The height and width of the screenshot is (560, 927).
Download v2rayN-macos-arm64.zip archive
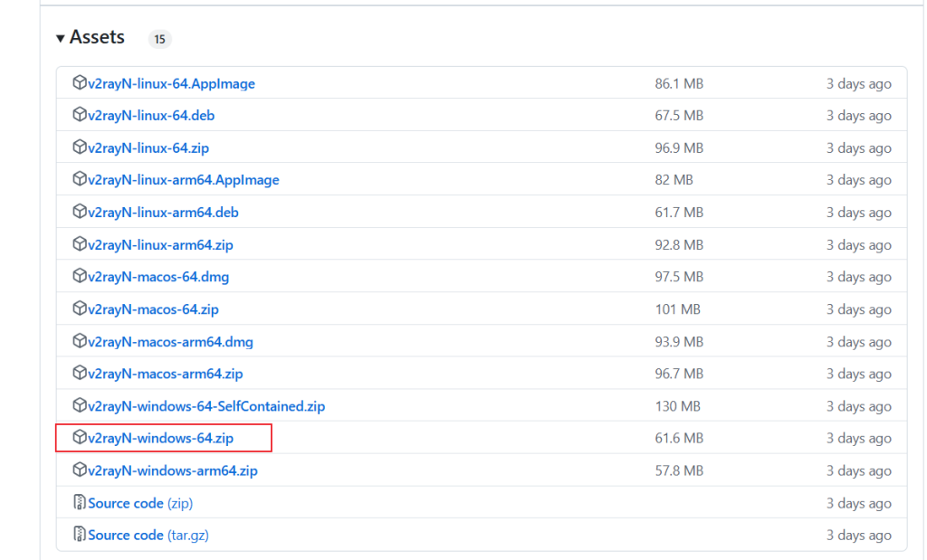165,374
